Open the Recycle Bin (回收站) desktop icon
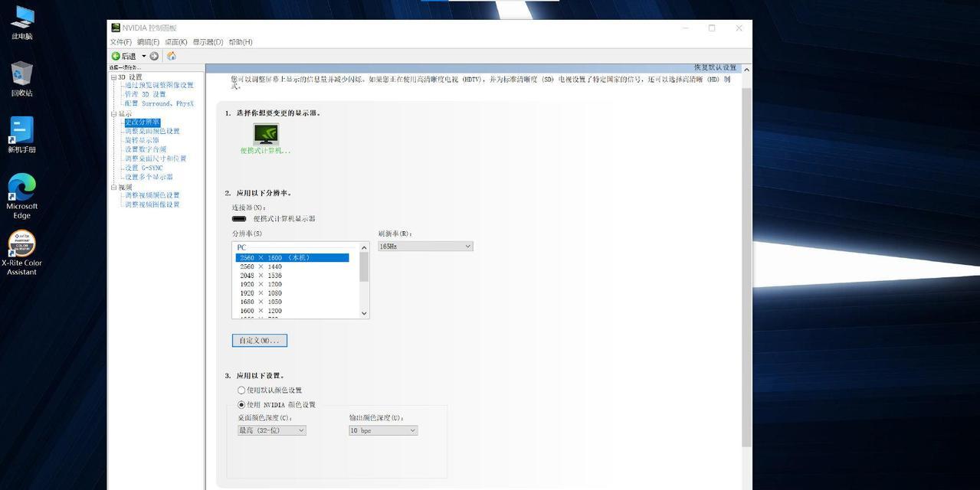 [22, 79]
